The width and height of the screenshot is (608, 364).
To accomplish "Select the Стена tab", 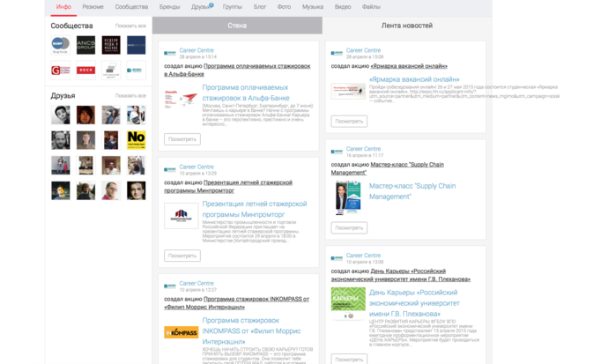I will pos(237,26).
